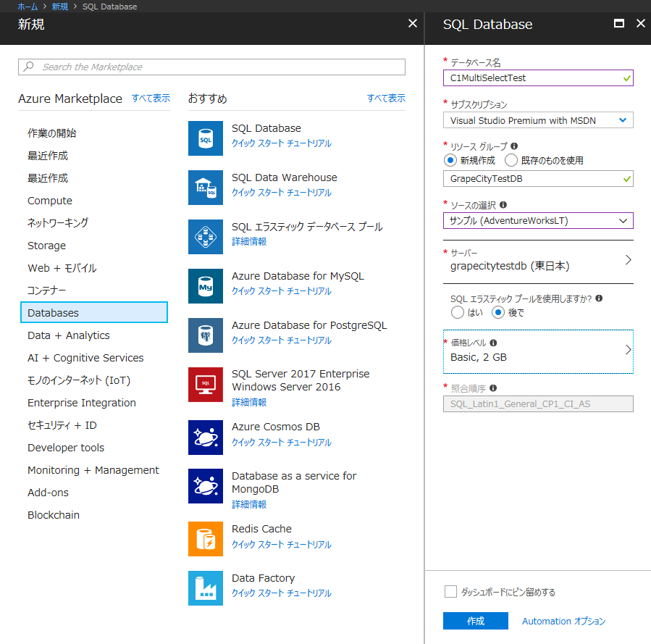This screenshot has width=651, height=644.
Task: Select Data + Analytics category
Action: tap(69, 335)
